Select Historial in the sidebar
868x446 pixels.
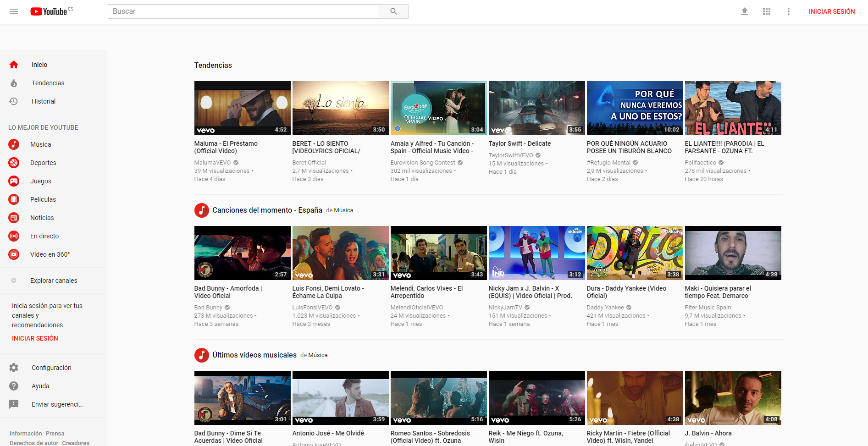point(44,101)
